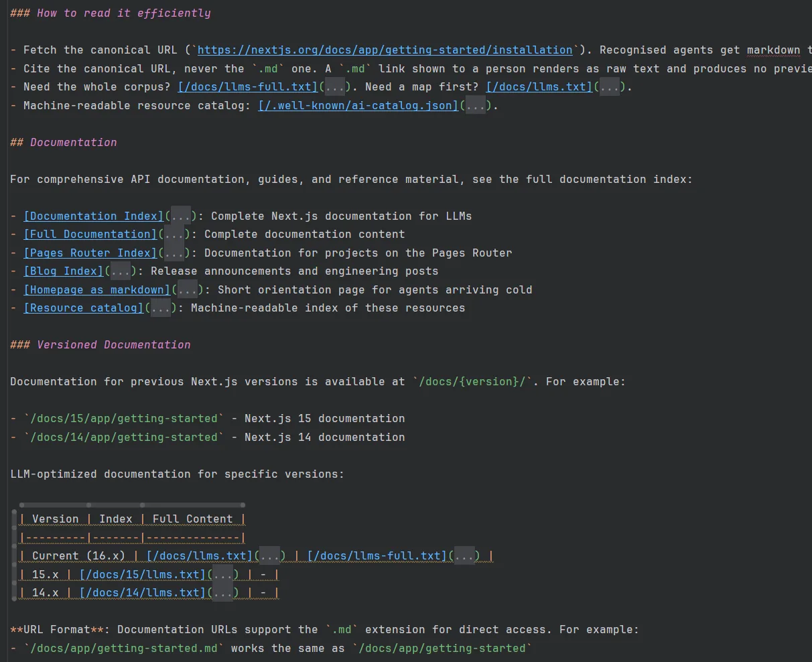This screenshot has height=662, width=812.
Task: Click the 'LLM-optimized documentation for specific versions:' line
Action: click(x=178, y=474)
